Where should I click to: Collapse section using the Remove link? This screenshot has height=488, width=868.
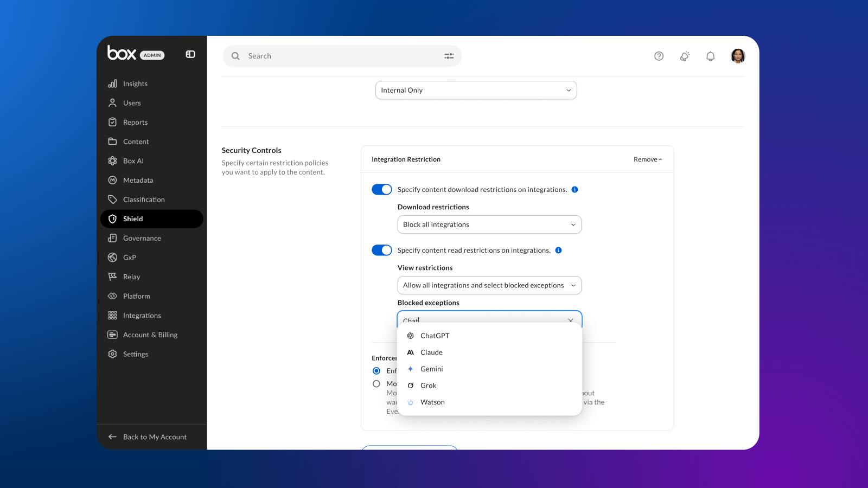click(x=648, y=159)
